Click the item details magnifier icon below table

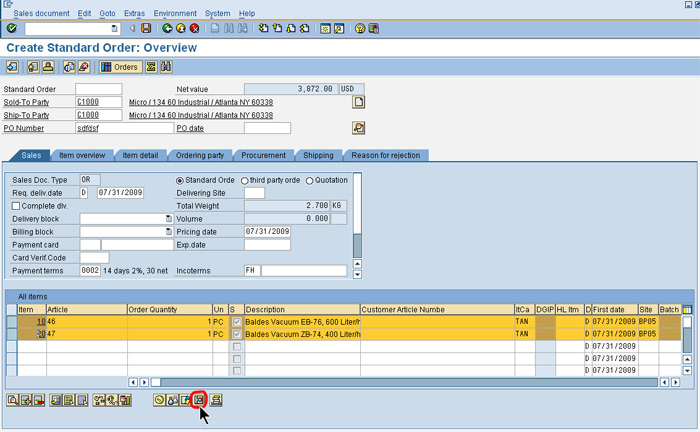[x=12, y=400]
